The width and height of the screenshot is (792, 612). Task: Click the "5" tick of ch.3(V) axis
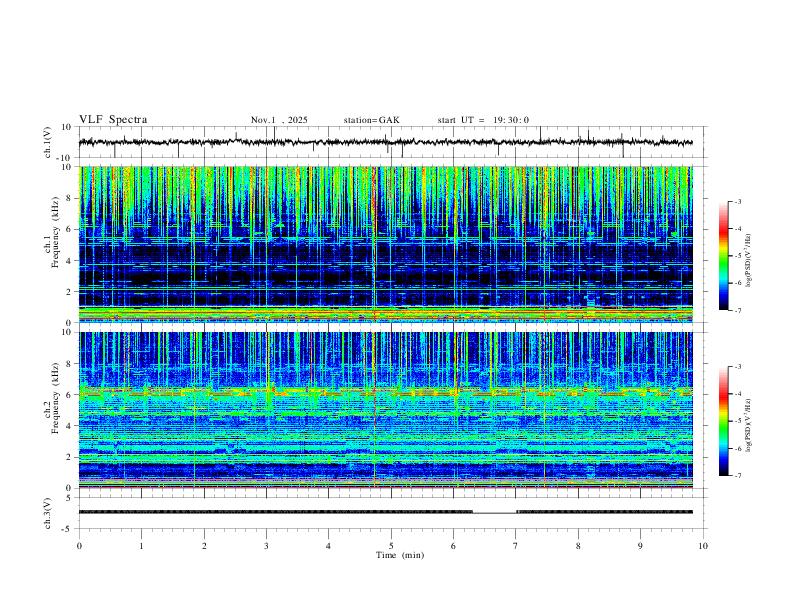tap(69, 498)
